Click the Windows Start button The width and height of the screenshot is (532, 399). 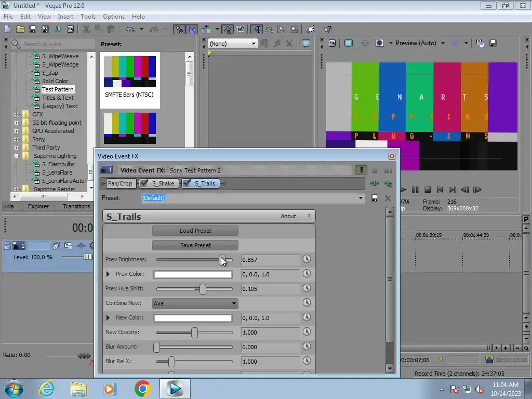coord(14,389)
